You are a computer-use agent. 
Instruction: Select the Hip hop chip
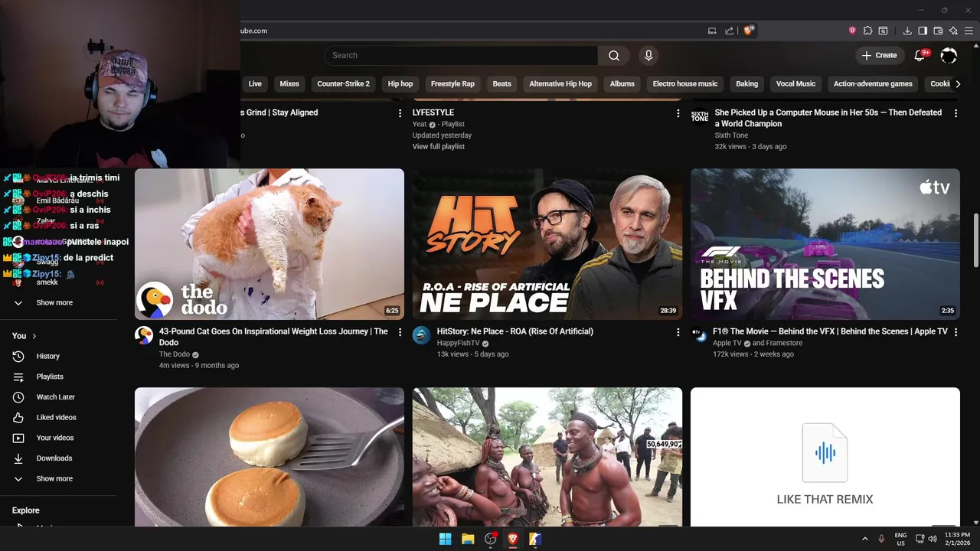[x=400, y=84]
